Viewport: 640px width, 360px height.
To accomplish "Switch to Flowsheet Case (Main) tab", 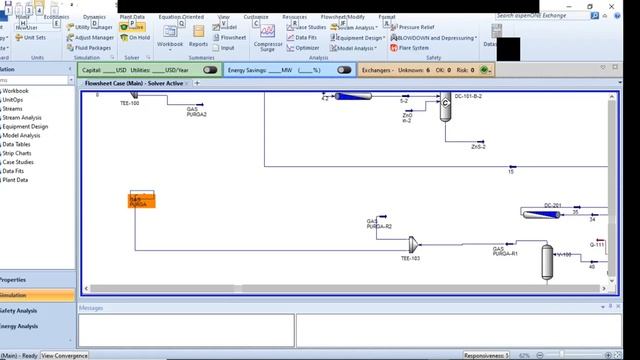I will click(x=133, y=83).
